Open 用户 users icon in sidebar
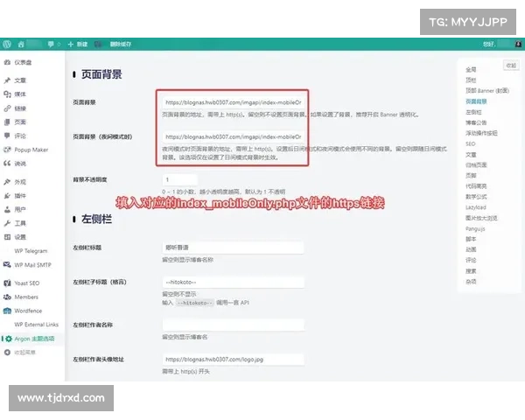Screen dimensions: 525x420 (7, 210)
